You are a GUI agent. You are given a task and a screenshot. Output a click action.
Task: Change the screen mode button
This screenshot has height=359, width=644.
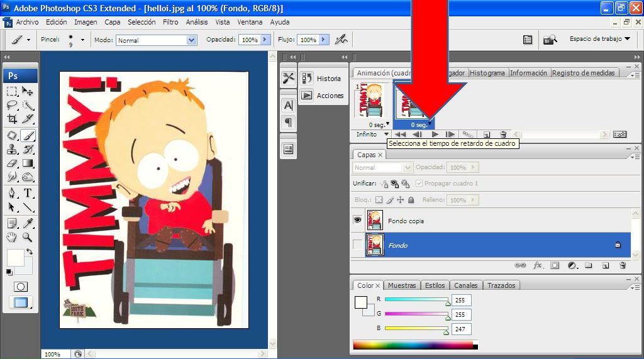click(x=21, y=302)
